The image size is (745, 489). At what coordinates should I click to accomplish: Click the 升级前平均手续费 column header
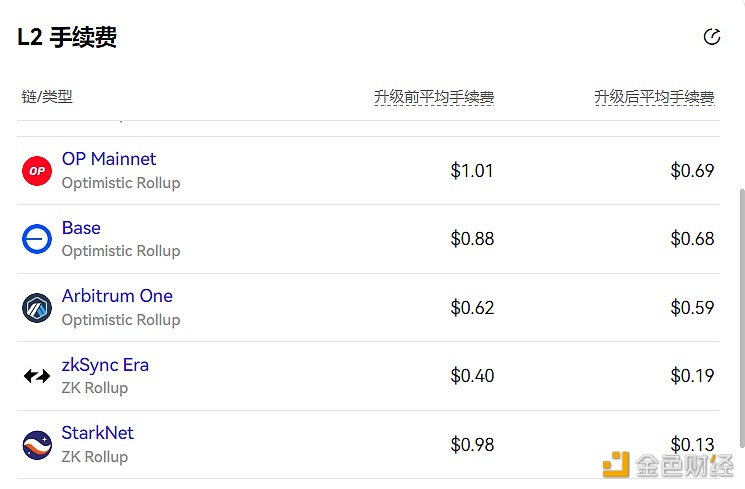pyautogui.click(x=434, y=97)
